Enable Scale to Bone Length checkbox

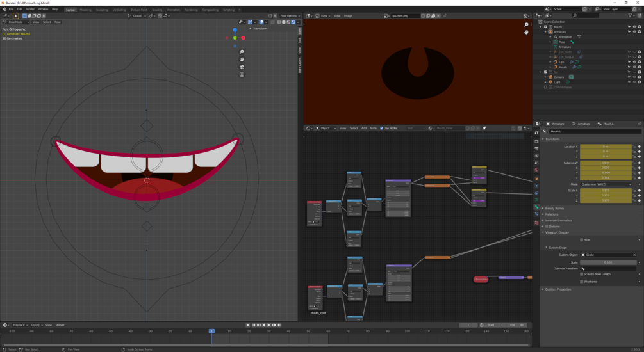(582, 274)
